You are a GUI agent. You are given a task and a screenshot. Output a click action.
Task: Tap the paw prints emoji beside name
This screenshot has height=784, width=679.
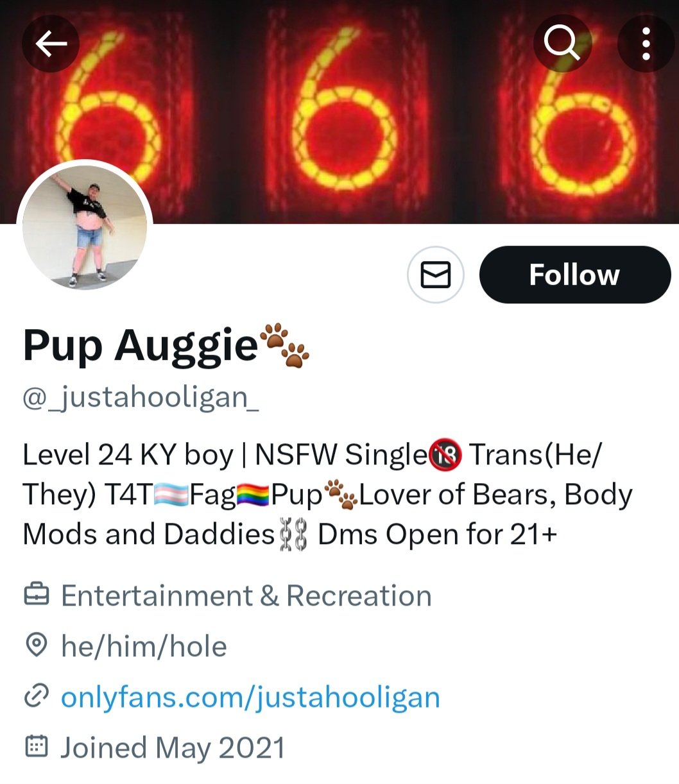pos(285,345)
